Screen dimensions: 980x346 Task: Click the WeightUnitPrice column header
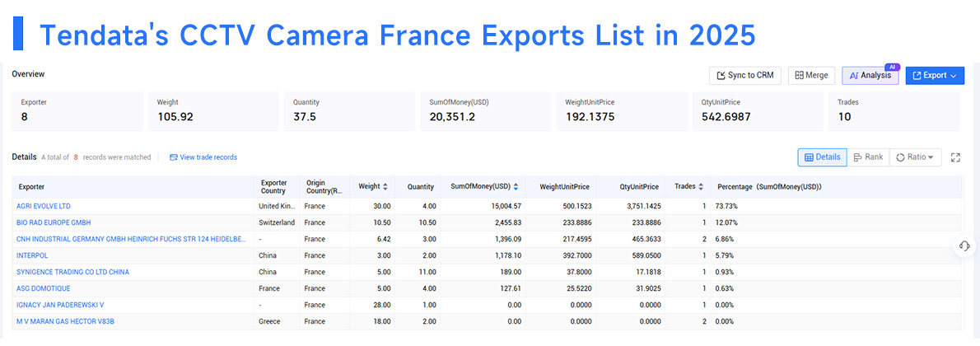[562, 186]
